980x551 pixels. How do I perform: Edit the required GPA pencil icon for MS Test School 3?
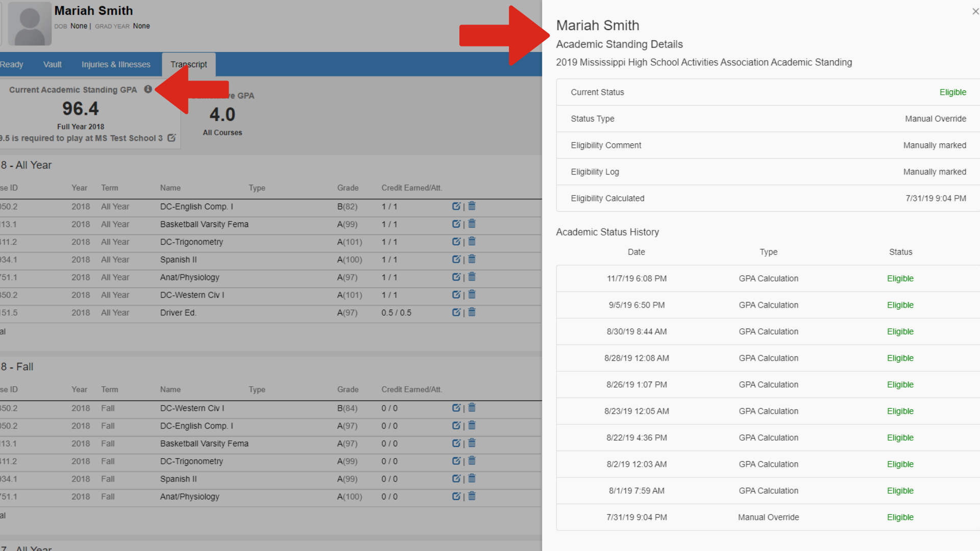(x=171, y=138)
